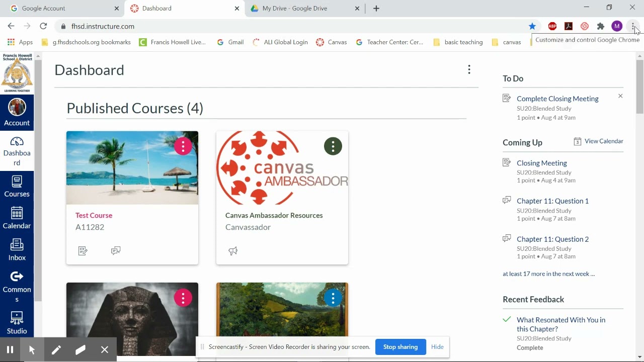Show at least 17 more upcoming items
The height and width of the screenshot is (362, 644).
pos(548,274)
